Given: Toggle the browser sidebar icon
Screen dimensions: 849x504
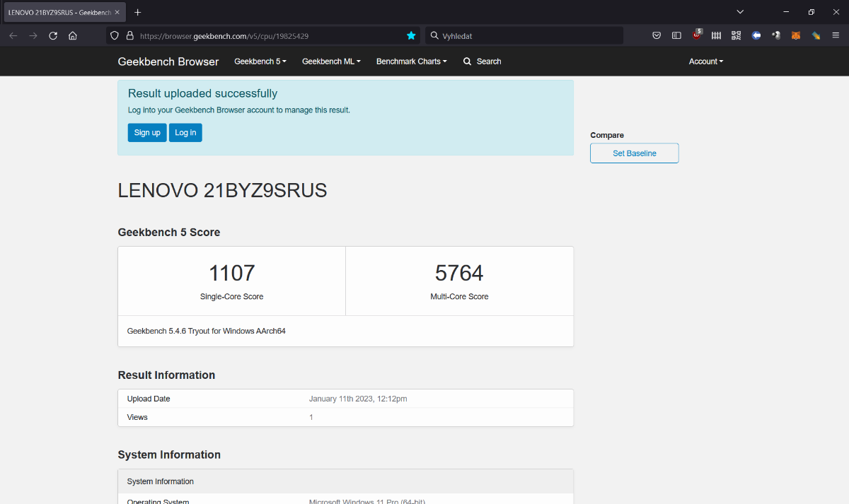Looking at the screenshot, I should pyautogui.click(x=676, y=35).
